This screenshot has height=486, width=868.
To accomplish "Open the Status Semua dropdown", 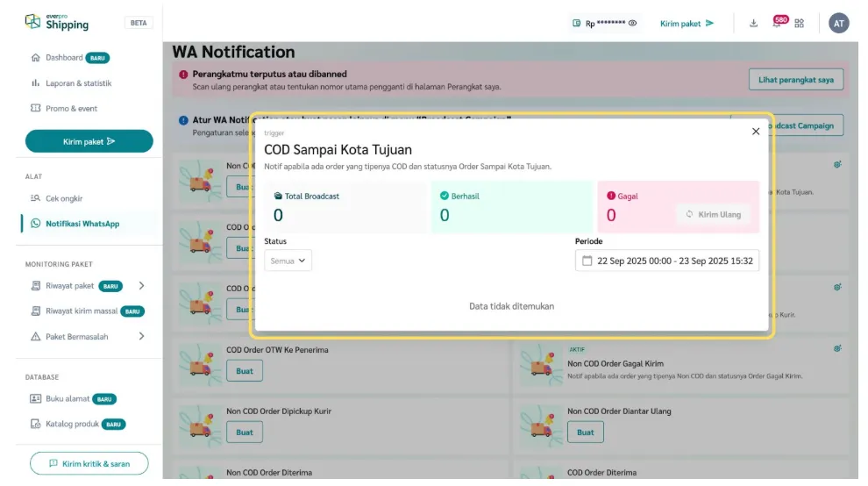I will (x=288, y=261).
